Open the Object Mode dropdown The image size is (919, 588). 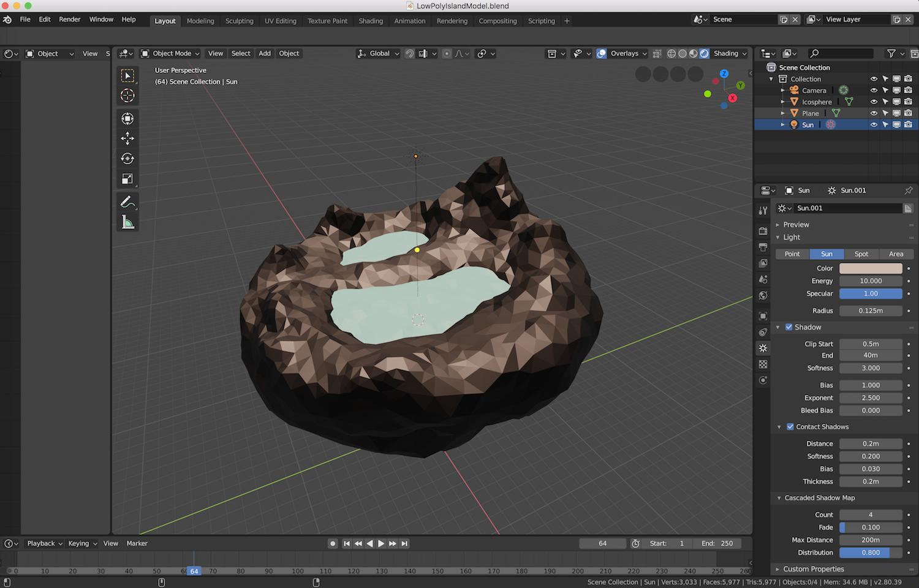(170, 53)
